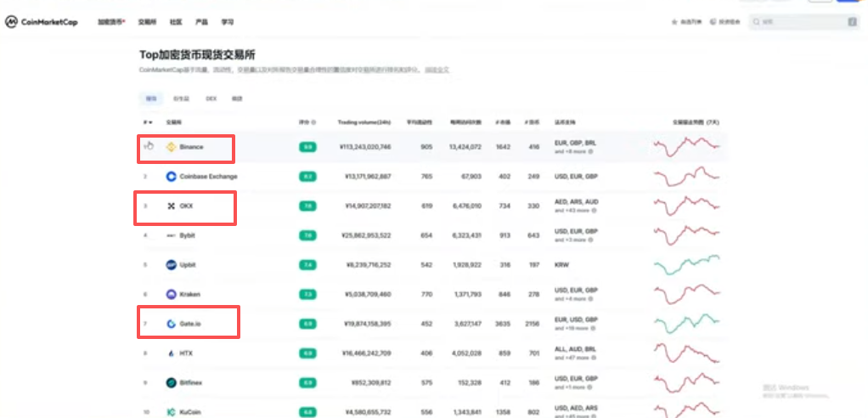Click info icon beside 评分 column header
This screenshot has height=418, width=868.
(314, 122)
